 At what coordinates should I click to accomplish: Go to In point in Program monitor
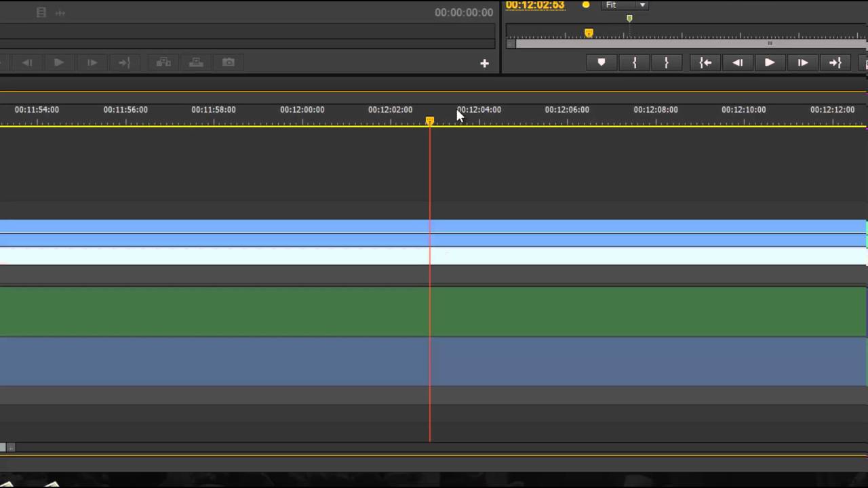tap(705, 62)
